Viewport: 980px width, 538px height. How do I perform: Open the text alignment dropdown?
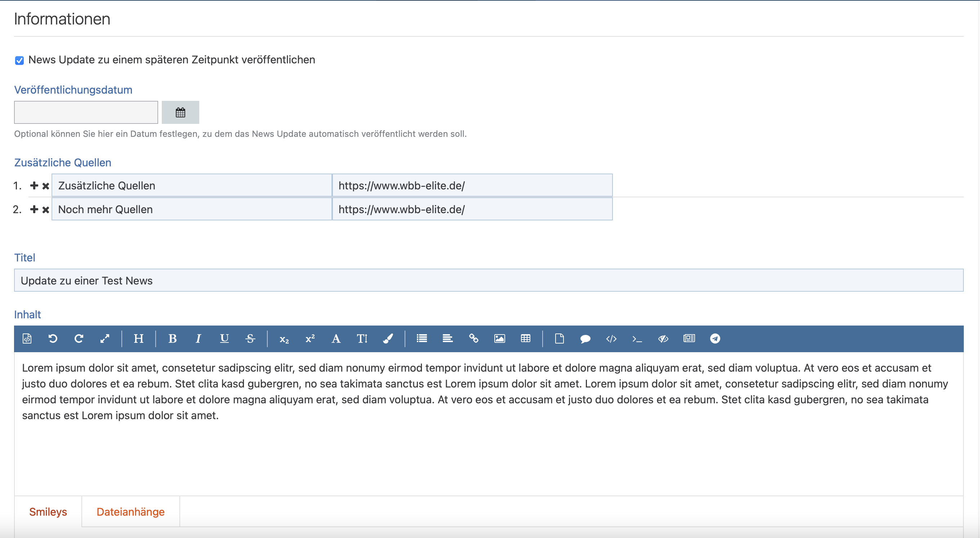(x=447, y=339)
